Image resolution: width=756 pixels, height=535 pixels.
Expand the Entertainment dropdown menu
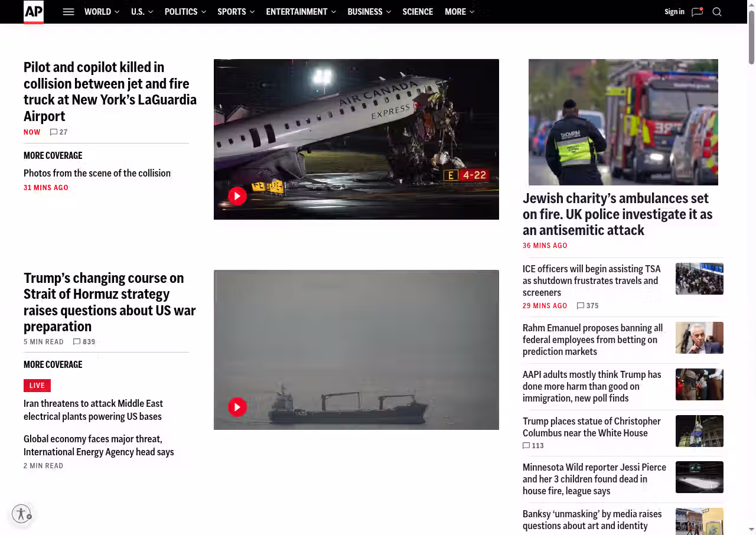coord(301,12)
